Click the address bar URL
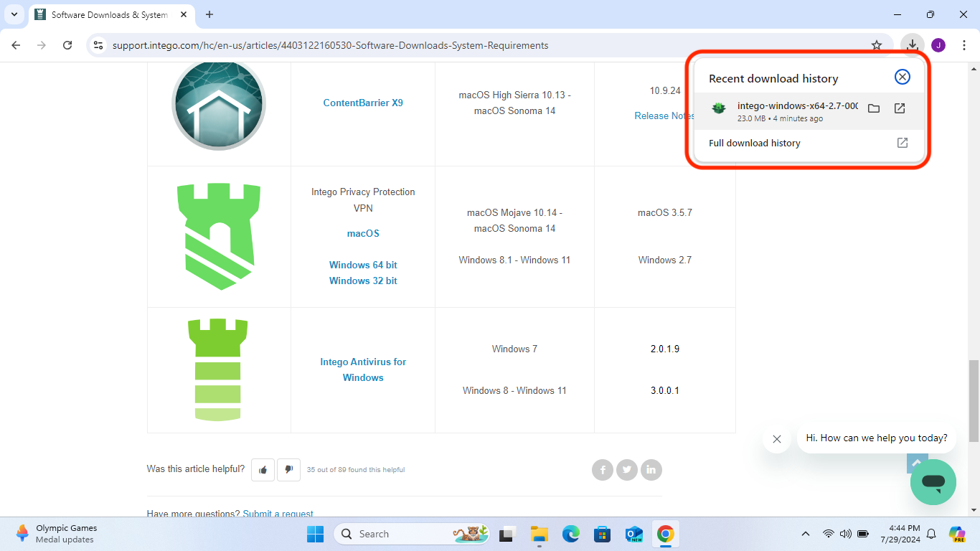The height and width of the screenshot is (551, 980). (330, 45)
